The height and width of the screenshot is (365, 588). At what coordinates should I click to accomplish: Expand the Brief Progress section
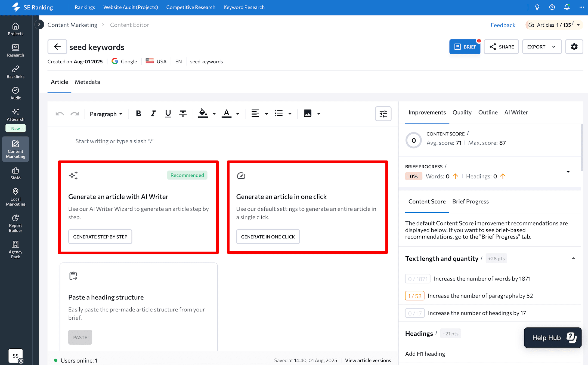point(568,172)
